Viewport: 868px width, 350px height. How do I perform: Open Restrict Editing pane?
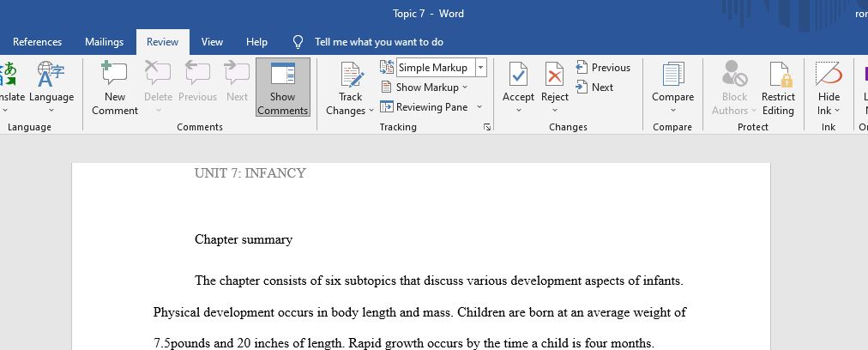pyautogui.click(x=778, y=87)
